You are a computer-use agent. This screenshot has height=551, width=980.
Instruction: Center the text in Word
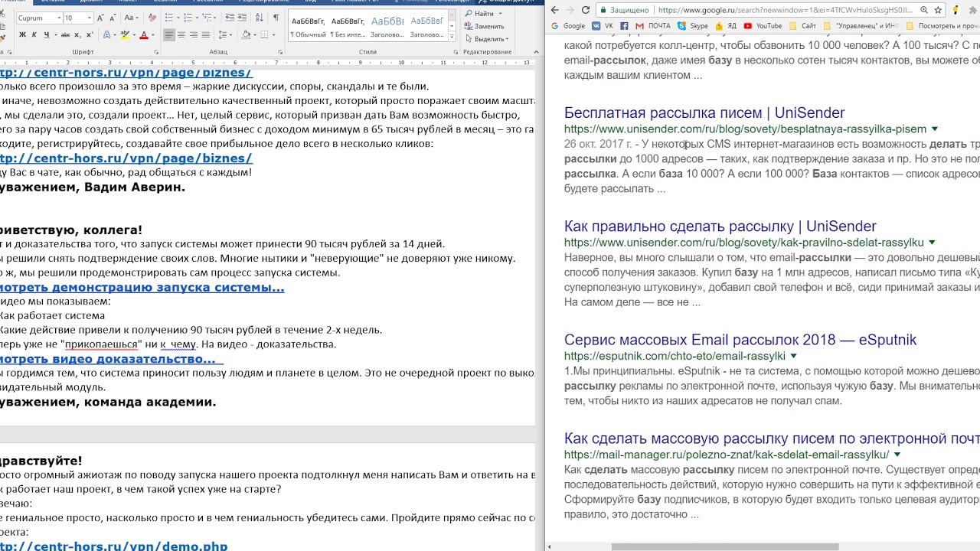pos(181,34)
